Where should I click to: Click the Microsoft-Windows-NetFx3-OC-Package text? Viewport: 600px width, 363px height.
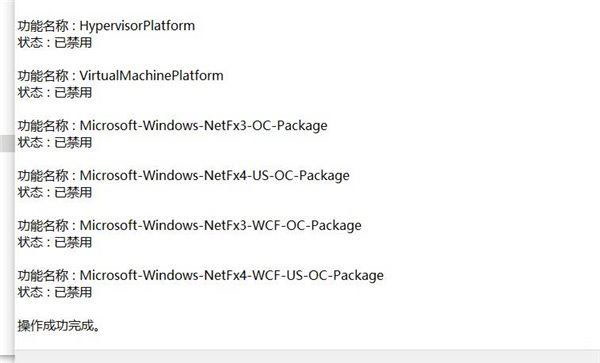click(x=204, y=126)
